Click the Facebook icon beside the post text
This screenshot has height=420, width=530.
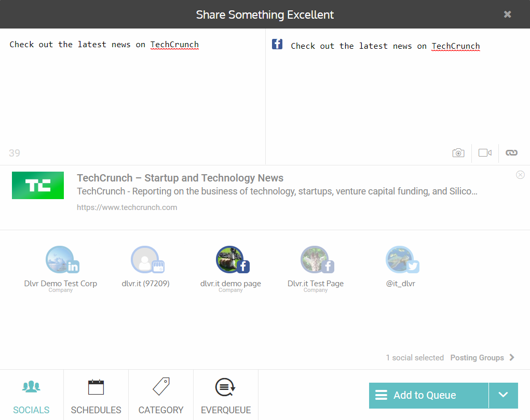(277, 45)
